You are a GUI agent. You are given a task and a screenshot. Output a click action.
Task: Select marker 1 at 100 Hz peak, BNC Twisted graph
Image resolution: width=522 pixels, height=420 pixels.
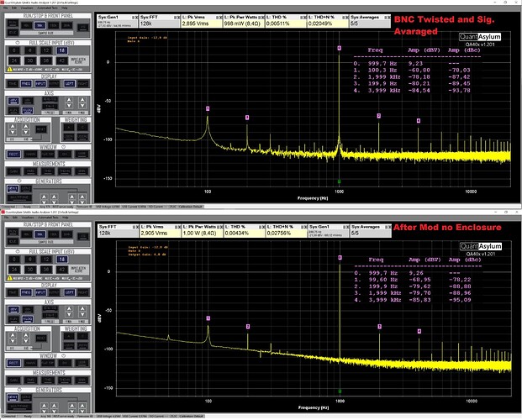coord(208,108)
